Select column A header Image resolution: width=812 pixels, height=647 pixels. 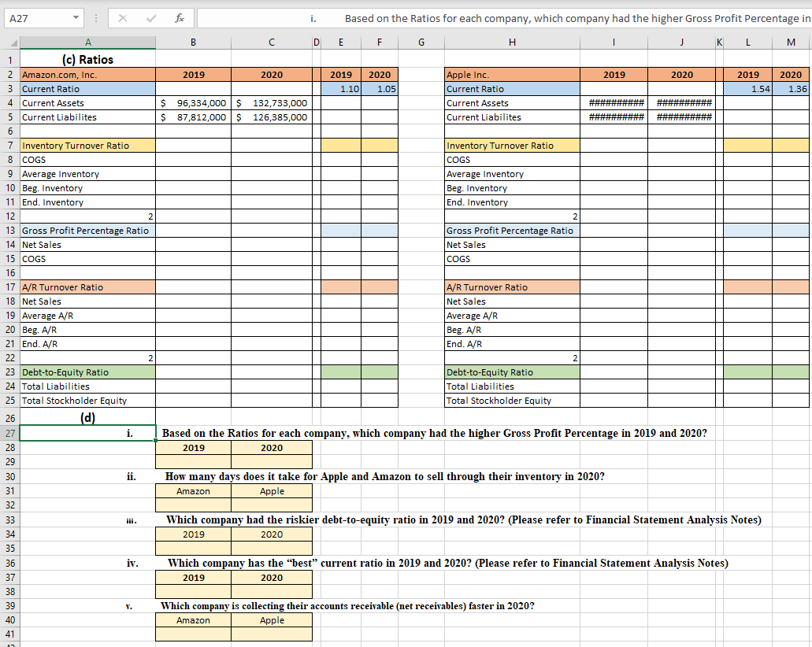87,43
